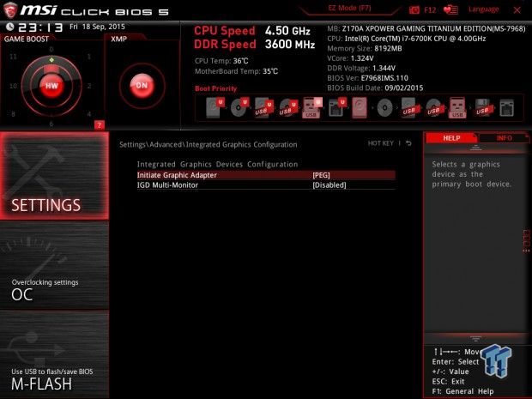Select the legacy CD/DVD boot device icon
Image resolution: width=532 pixels, height=399 pixels.
384,108
